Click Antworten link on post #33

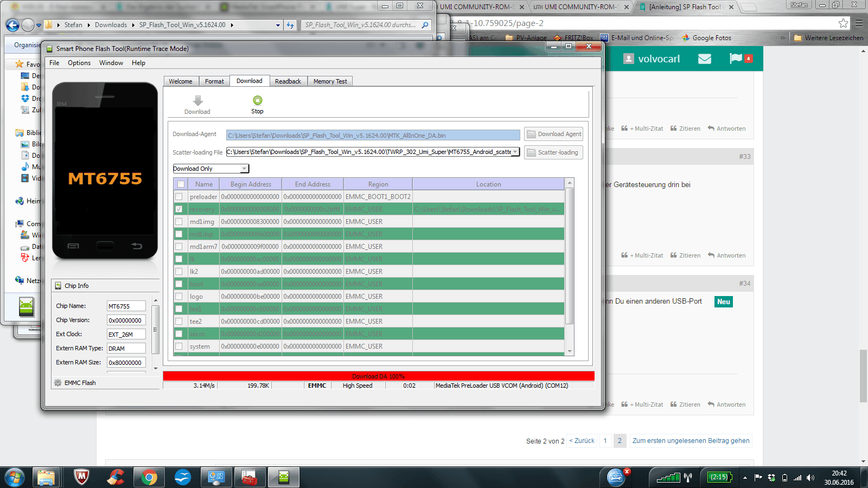coord(727,255)
